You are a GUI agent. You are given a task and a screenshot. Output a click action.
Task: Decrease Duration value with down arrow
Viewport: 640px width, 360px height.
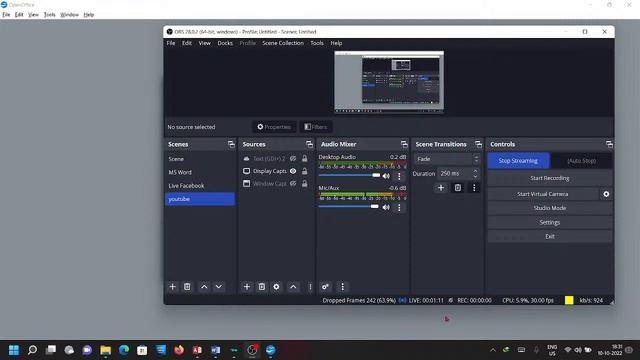tap(476, 176)
